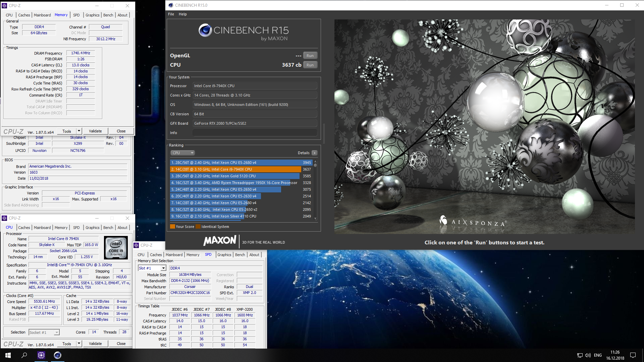Open the Ranking CPU dropdown
Screen dimensions: 644x362
183,153
